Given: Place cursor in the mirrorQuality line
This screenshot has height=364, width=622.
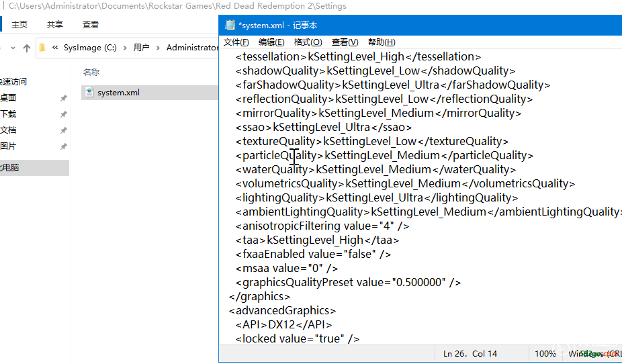Looking at the screenshot, I should [378, 113].
